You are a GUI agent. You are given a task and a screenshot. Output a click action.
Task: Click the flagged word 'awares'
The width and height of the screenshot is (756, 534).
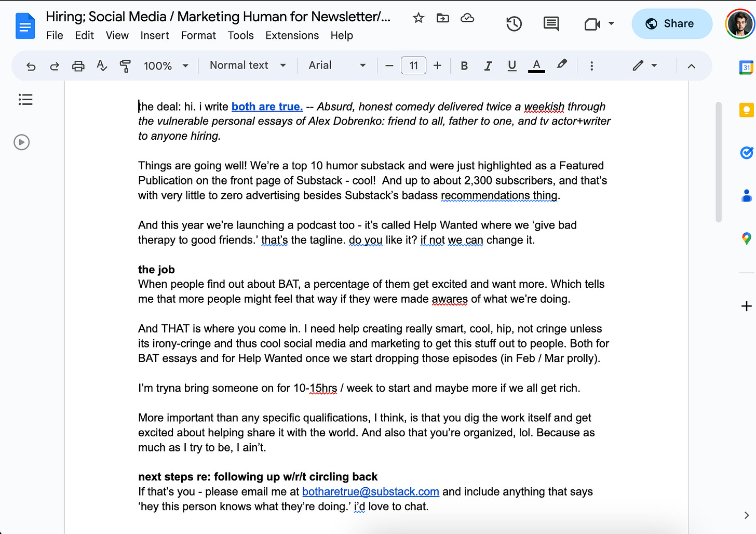(450, 299)
